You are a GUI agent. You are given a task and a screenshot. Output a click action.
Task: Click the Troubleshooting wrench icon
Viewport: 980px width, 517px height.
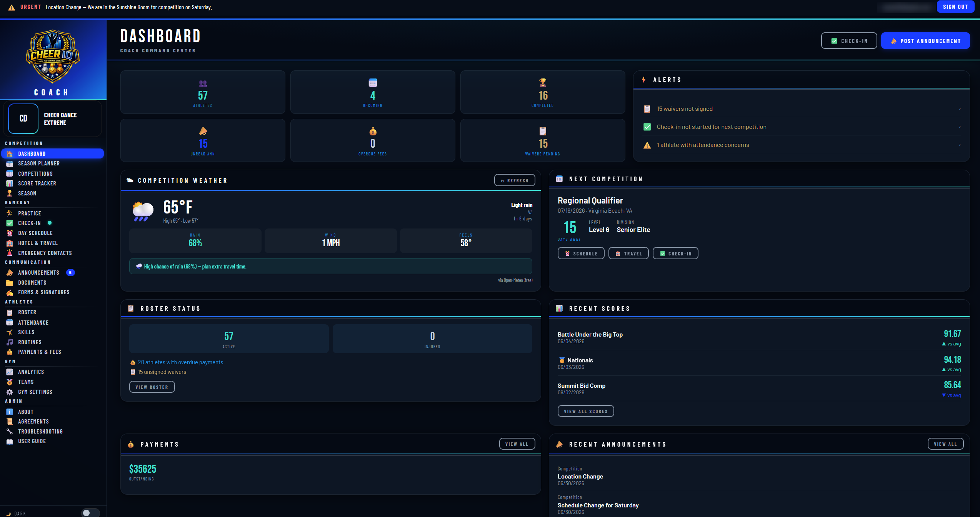tap(10, 432)
